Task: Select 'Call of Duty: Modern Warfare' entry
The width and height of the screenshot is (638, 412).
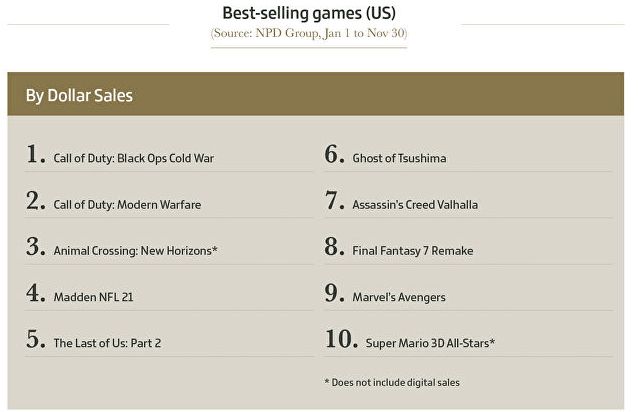Action: 127,204
